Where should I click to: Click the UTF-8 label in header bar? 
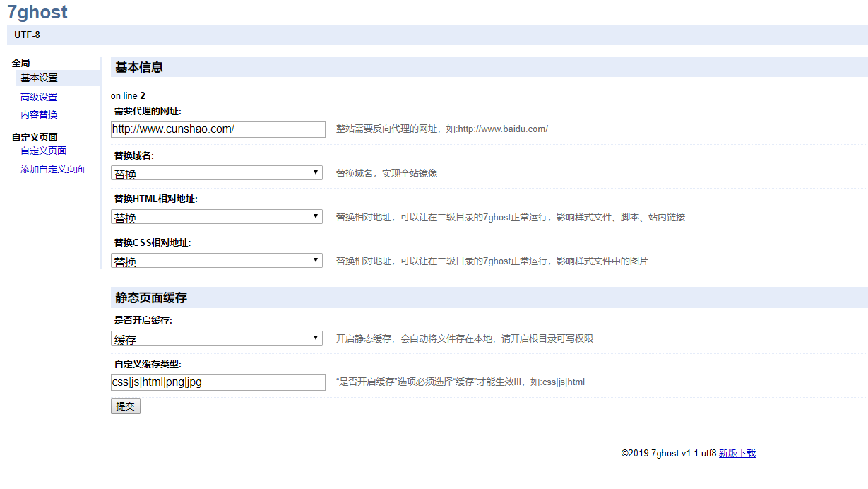click(x=27, y=35)
